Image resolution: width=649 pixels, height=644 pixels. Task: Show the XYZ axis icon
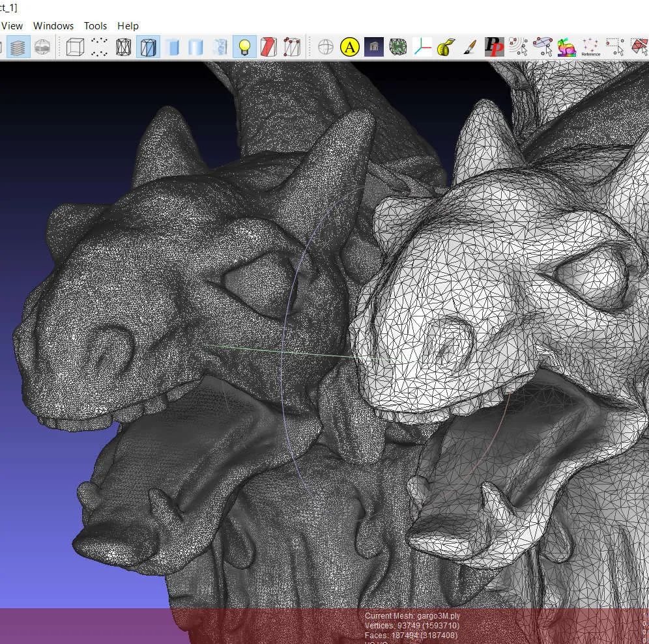(422, 47)
